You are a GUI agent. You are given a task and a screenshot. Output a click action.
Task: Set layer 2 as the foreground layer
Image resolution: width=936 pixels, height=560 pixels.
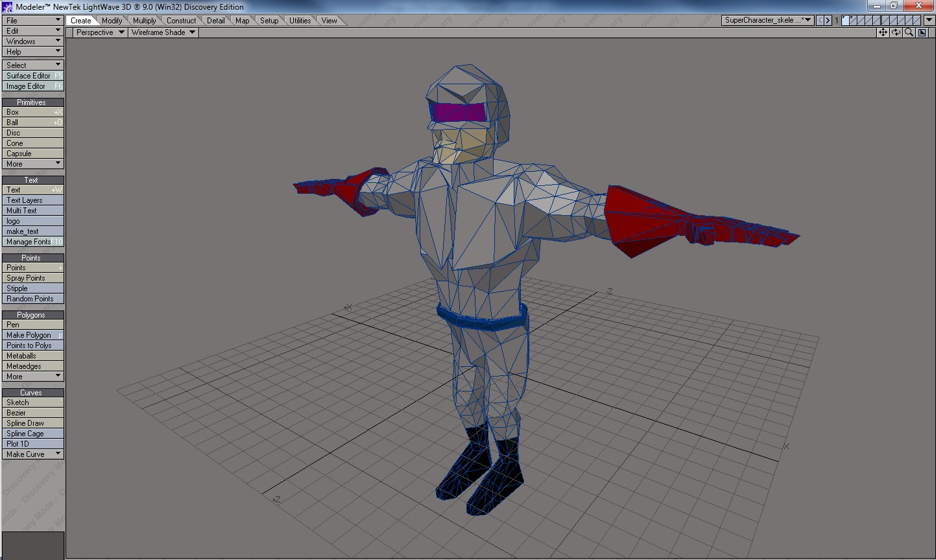coord(853,19)
